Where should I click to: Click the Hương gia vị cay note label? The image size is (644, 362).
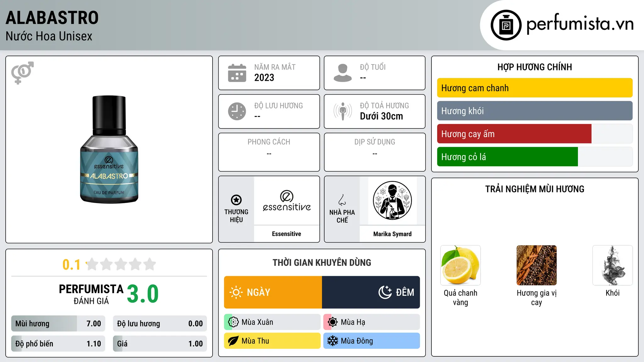coord(536,298)
